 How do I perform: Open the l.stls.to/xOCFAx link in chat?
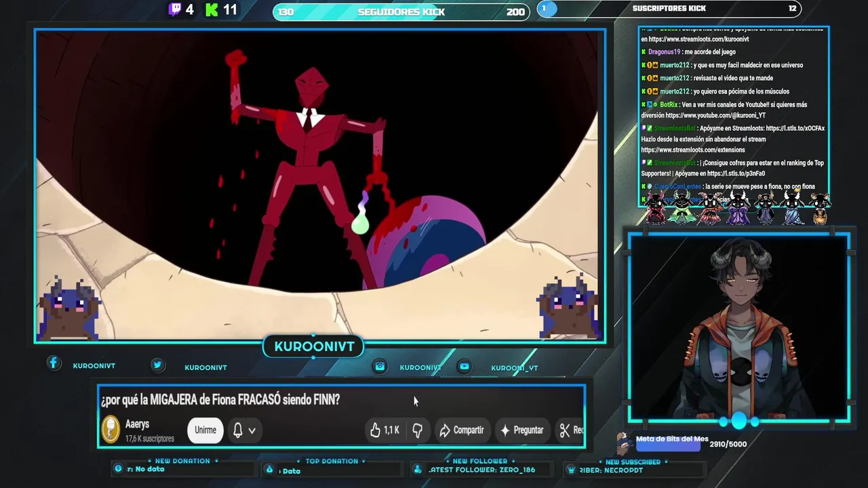pyautogui.click(x=795, y=128)
